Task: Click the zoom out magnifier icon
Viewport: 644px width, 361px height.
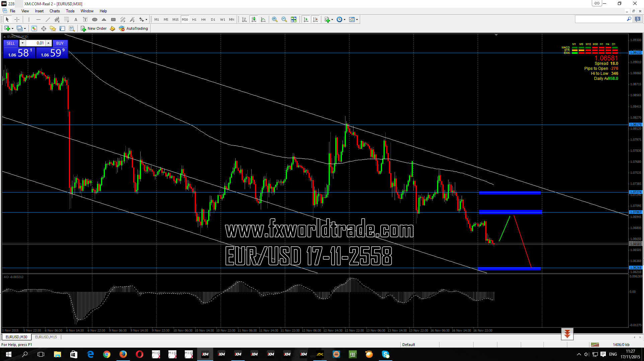Action: [x=284, y=19]
